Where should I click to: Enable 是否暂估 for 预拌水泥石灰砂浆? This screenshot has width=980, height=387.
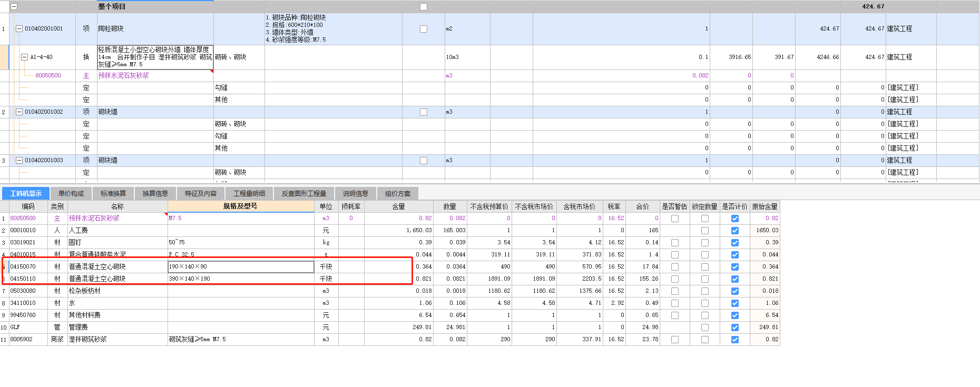coord(675,219)
